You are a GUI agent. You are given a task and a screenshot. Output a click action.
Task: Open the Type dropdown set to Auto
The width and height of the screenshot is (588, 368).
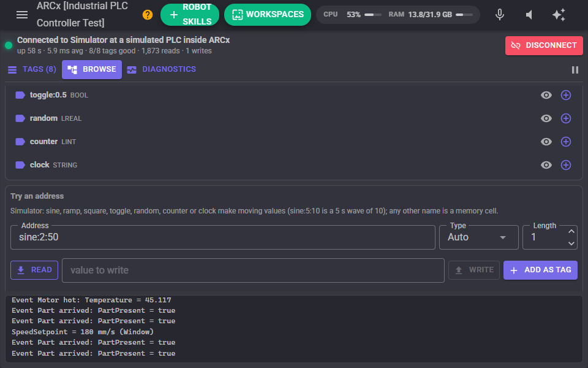(478, 237)
